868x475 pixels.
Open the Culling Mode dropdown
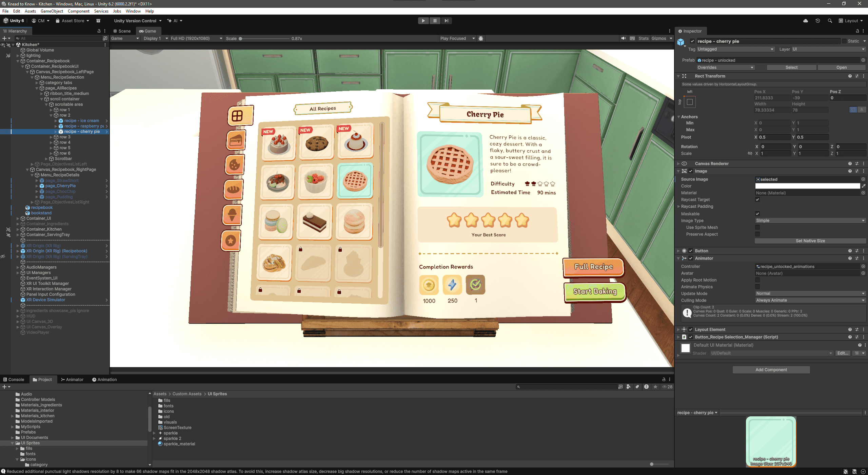click(x=810, y=300)
